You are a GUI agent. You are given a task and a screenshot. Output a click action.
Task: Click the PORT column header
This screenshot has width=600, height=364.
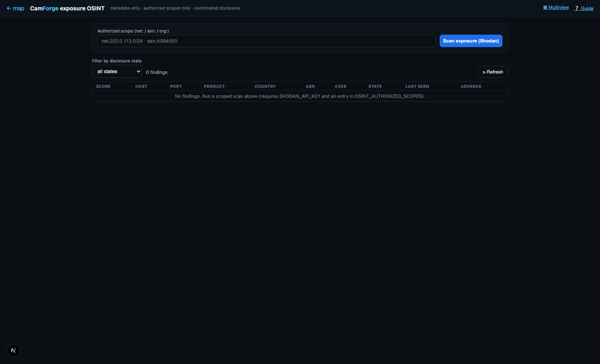point(176,86)
